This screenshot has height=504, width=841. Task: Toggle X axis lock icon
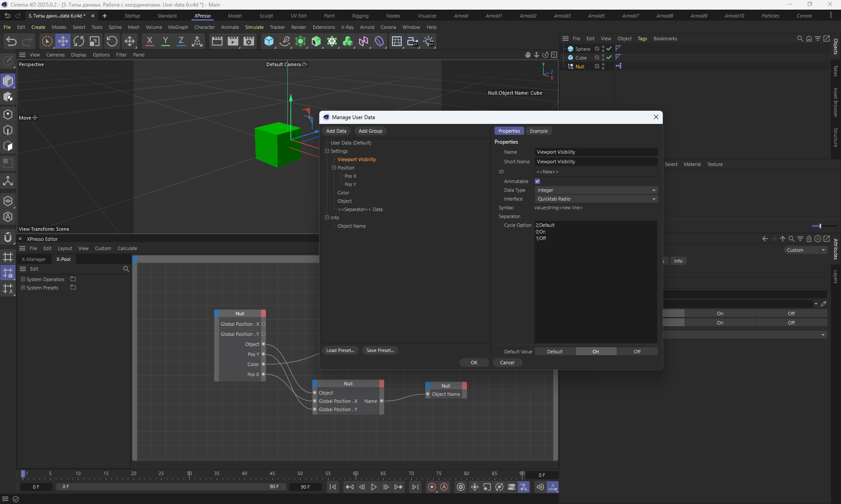click(149, 42)
